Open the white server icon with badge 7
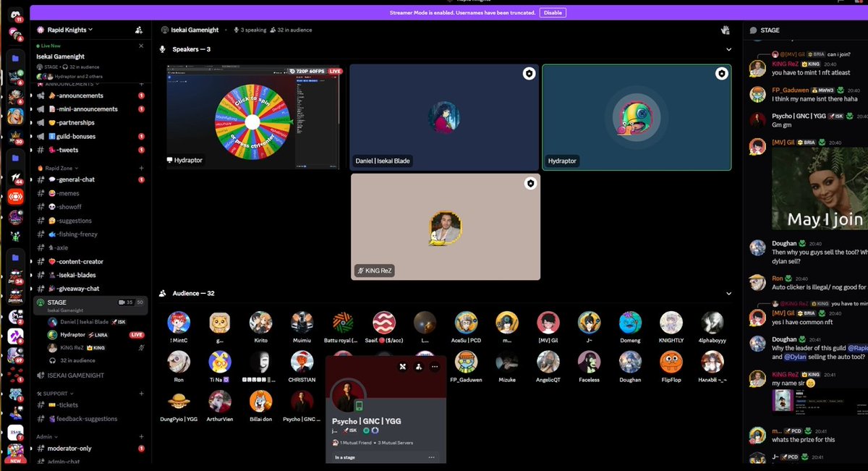The width and height of the screenshot is (868, 471). pos(15,433)
